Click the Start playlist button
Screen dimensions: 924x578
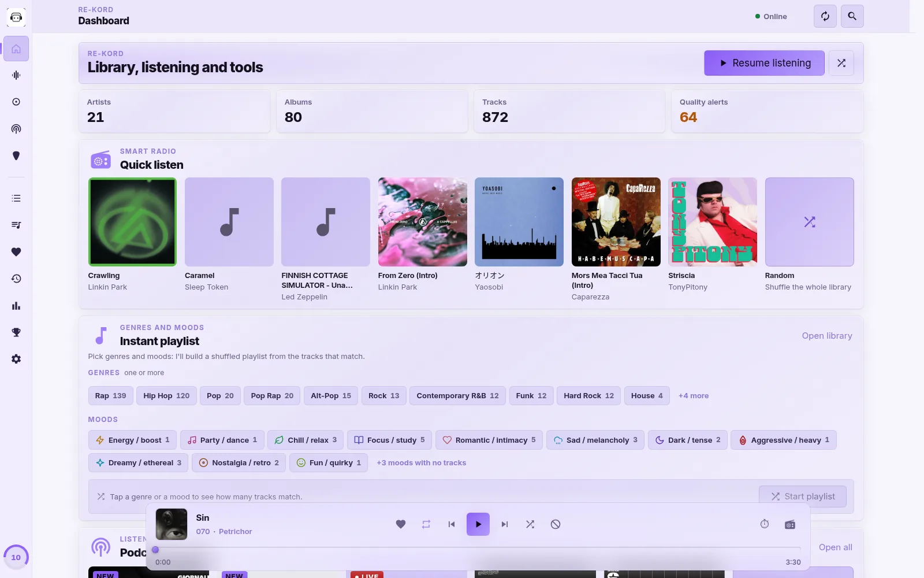pyautogui.click(x=803, y=497)
